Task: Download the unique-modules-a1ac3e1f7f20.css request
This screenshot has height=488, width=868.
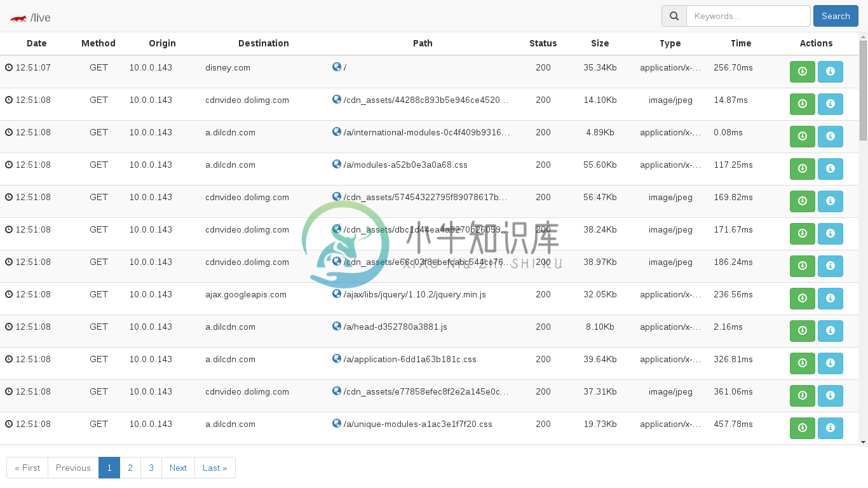Action: point(803,428)
